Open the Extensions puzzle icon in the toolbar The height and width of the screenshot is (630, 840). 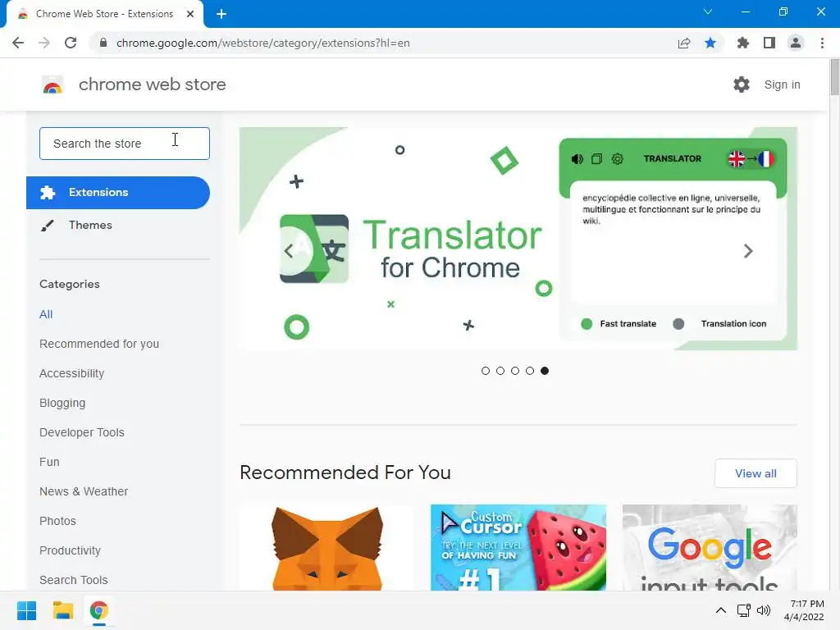pyautogui.click(x=743, y=43)
